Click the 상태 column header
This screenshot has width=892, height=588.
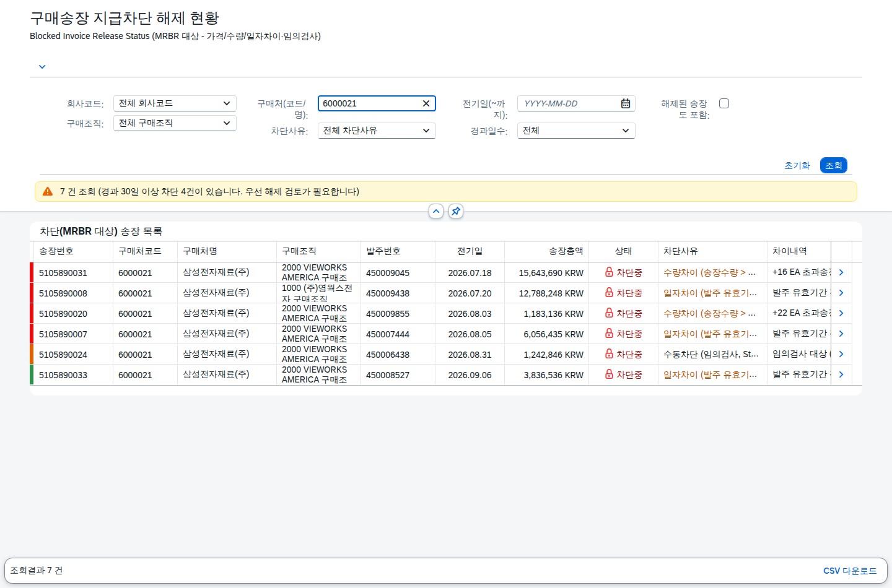coord(623,251)
